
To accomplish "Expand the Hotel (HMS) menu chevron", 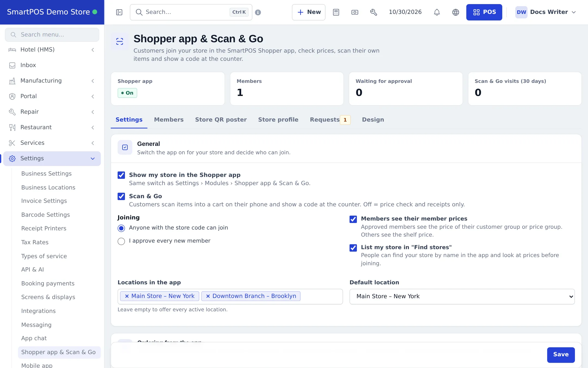I will (93, 50).
